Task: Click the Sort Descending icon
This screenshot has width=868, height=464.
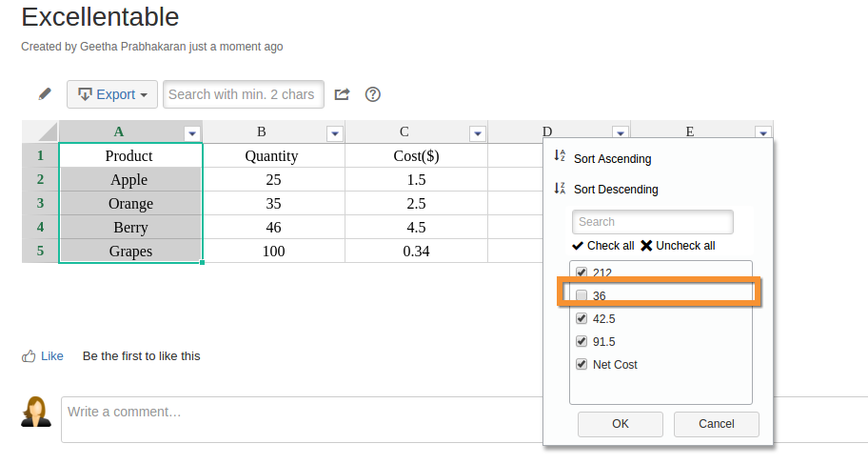Action: (x=560, y=189)
